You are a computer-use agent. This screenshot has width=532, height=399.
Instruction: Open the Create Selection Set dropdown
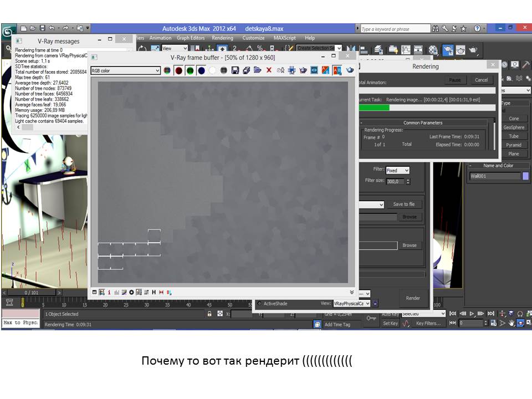tap(319, 48)
